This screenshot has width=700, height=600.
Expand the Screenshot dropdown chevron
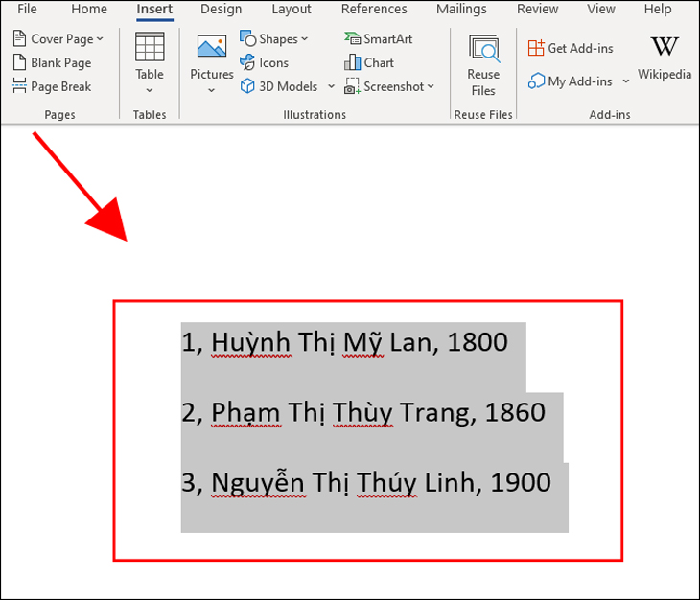pos(431,86)
